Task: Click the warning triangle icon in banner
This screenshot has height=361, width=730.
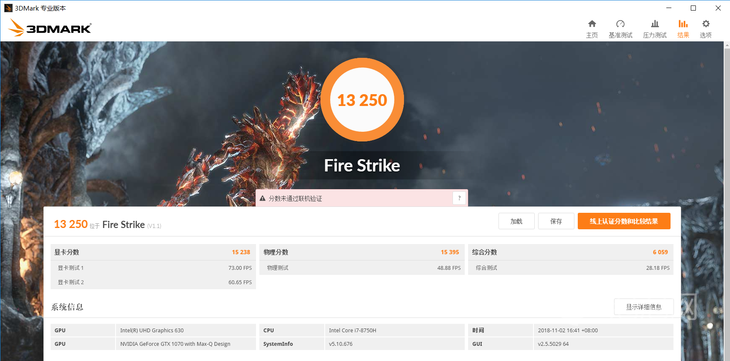Action: click(x=262, y=198)
